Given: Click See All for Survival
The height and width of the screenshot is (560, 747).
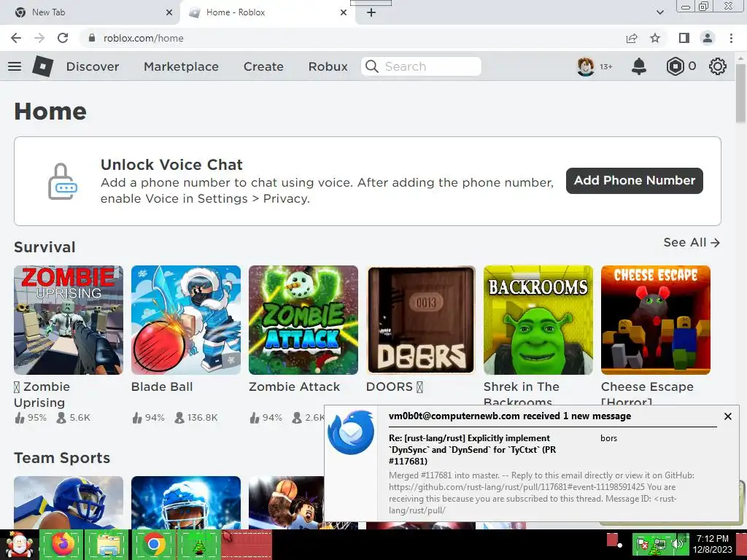Looking at the screenshot, I should 692,242.
